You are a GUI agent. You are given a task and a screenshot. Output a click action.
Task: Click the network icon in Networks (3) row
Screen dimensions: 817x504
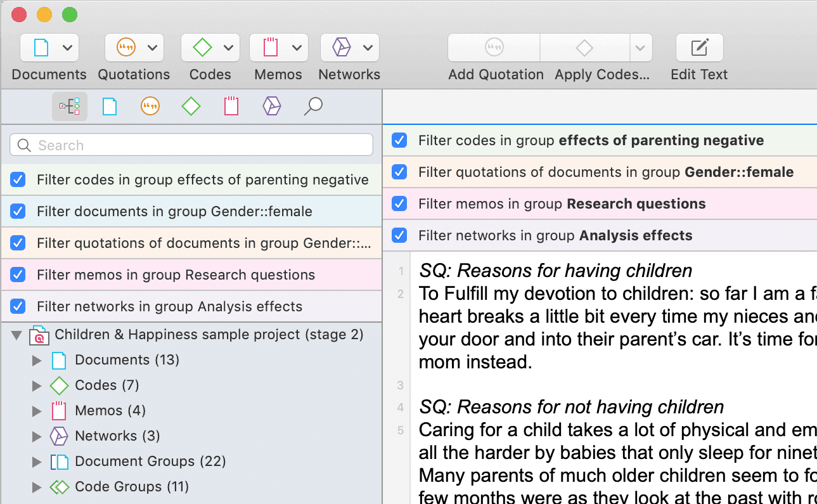(x=59, y=436)
